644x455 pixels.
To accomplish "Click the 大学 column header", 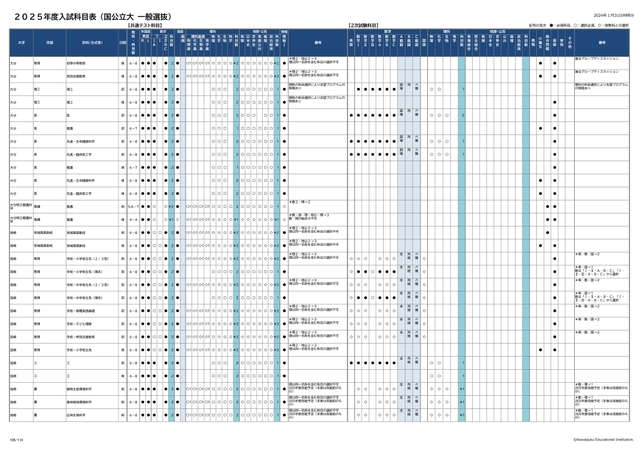I will (x=18, y=43).
